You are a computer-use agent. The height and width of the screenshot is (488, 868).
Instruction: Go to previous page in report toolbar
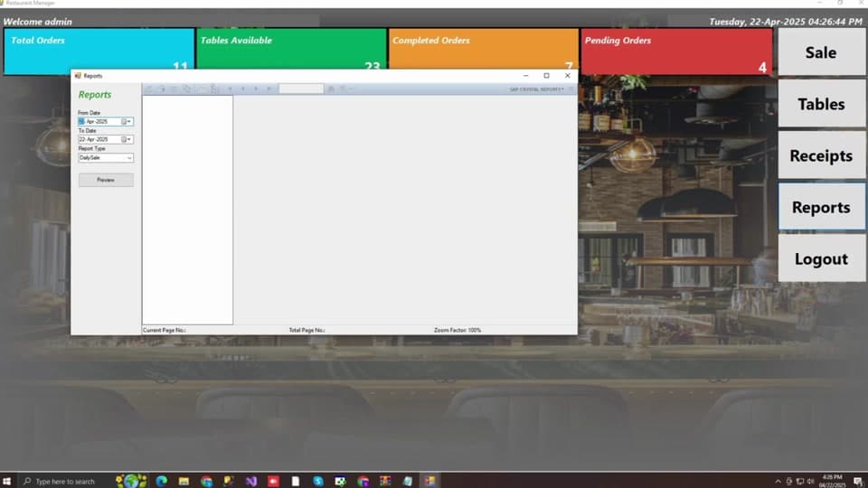tap(242, 89)
